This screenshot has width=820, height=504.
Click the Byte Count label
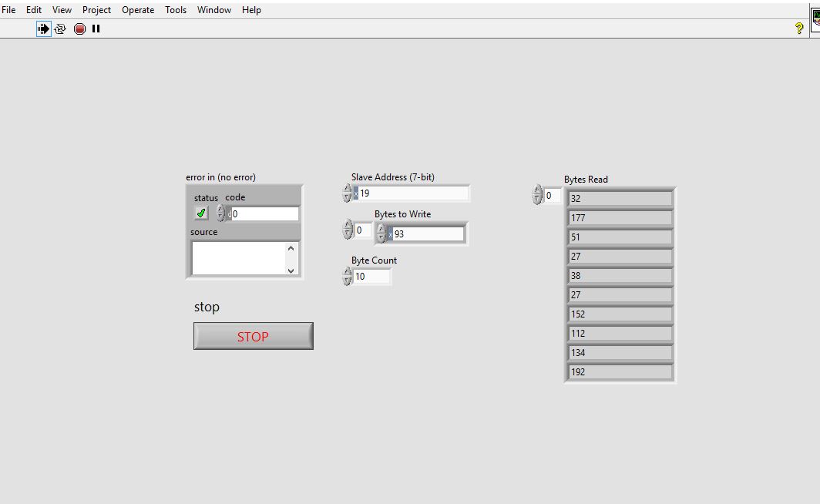374,260
